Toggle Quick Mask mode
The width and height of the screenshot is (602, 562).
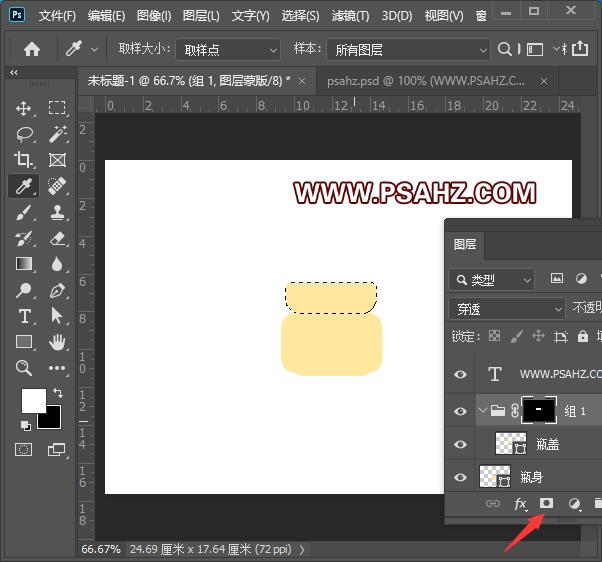click(23, 449)
